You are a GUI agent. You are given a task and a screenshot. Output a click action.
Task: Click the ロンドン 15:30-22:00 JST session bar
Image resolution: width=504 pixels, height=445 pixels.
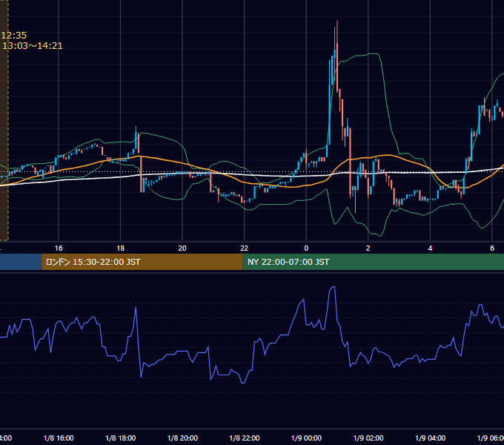142,262
